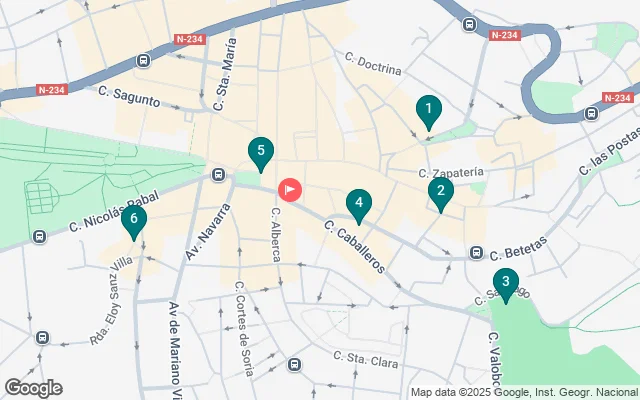640x400 pixels.
Task: Click the Map data copyright text
Action: point(525,393)
